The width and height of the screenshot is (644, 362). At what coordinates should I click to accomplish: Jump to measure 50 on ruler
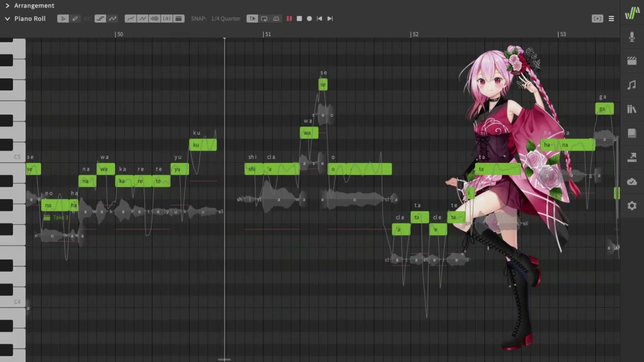click(119, 34)
